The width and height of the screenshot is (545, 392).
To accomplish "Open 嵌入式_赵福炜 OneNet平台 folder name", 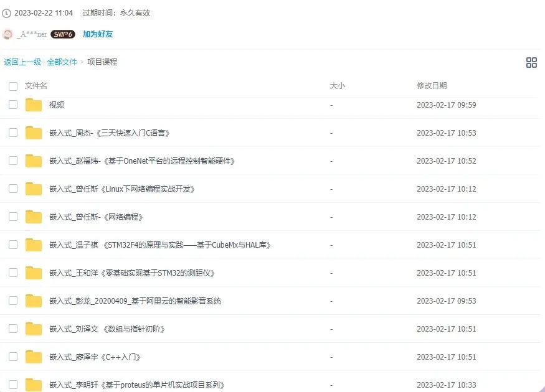I will click(x=142, y=161).
